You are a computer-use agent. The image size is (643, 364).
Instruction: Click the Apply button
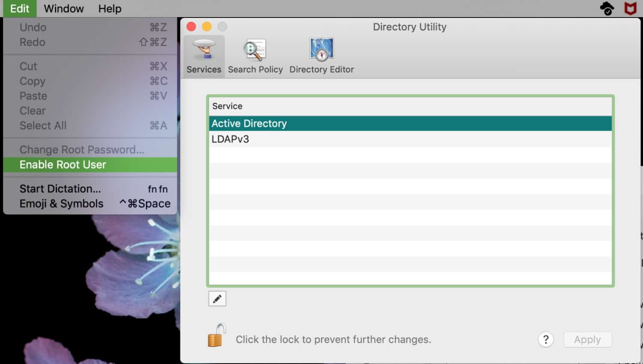pyautogui.click(x=588, y=340)
